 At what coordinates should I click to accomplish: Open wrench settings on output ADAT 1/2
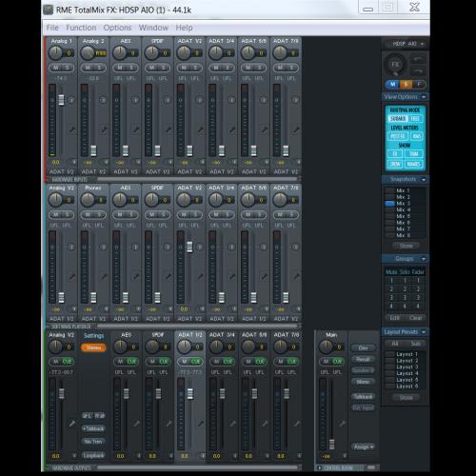pyautogui.click(x=200, y=424)
